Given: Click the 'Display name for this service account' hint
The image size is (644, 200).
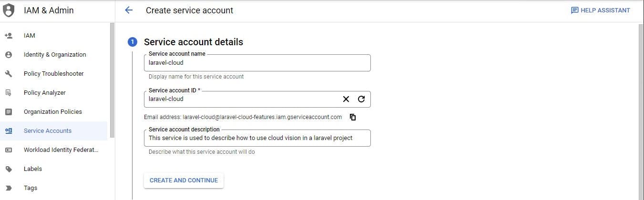Looking at the screenshot, I should pos(196,77).
